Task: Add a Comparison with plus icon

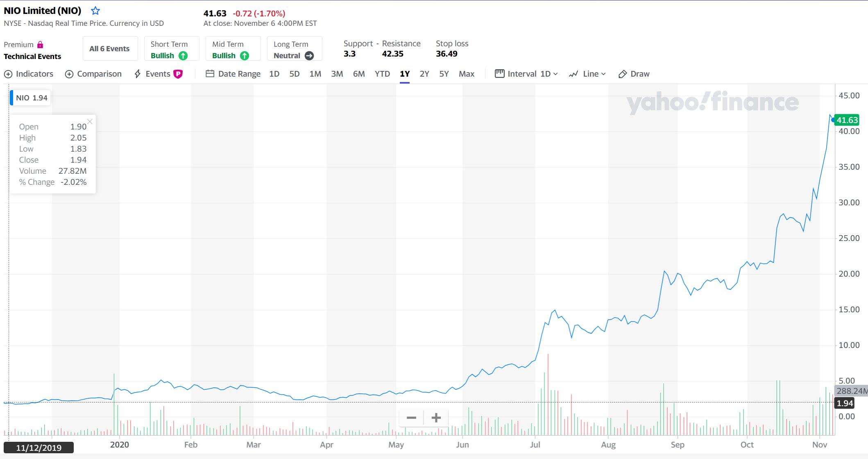Action: click(69, 74)
